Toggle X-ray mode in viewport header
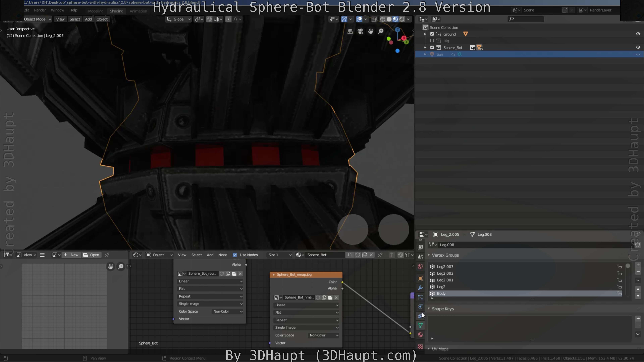The width and height of the screenshot is (644, 362). coord(374,19)
